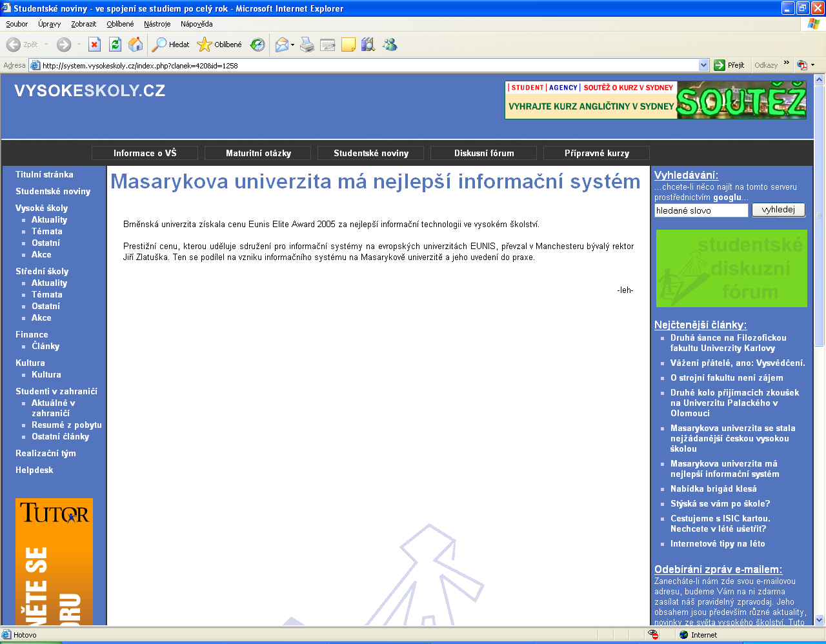The width and height of the screenshot is (826, 644).
Task: Open the O strojní fakultu není zájem article
Action: 727,377
